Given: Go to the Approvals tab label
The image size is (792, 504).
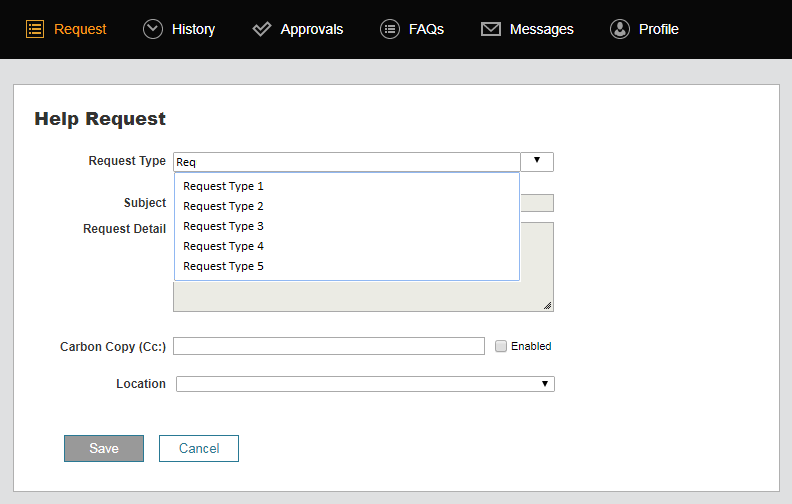Looking at the screenshot, I should point(312,29).
